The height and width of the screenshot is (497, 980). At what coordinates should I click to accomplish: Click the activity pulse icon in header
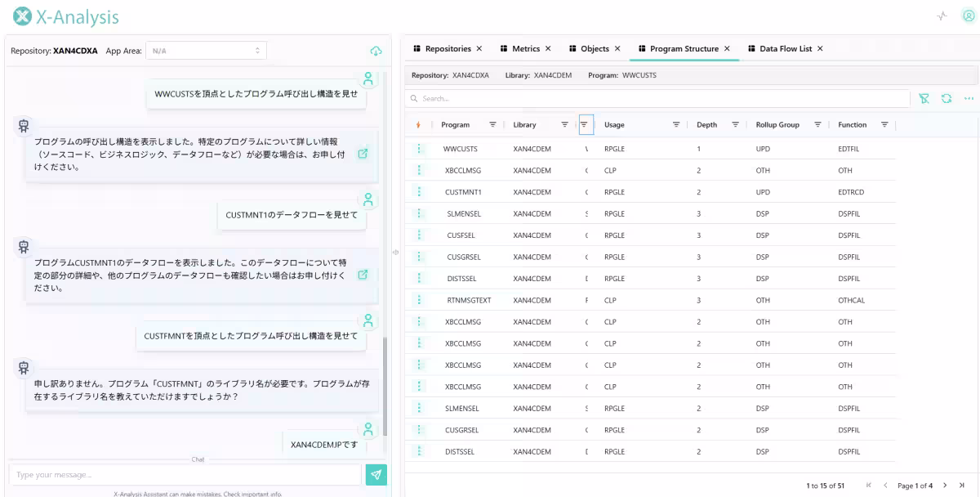(942, 16)
